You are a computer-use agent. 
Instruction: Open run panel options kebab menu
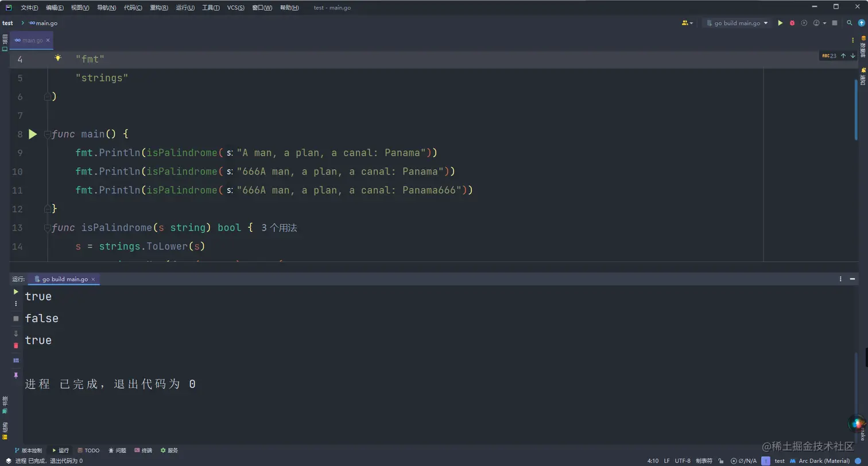tap(840, 279)
